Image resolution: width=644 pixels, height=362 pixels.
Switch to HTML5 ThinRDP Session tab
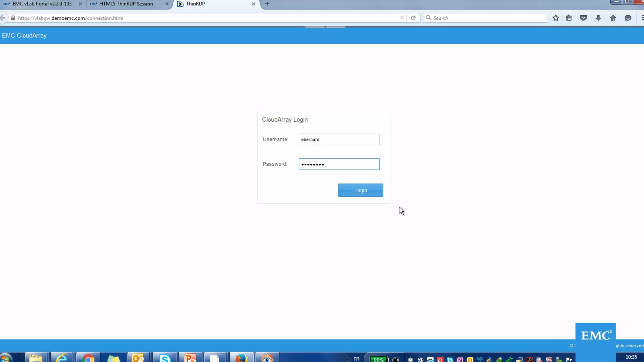coord(126,4)
